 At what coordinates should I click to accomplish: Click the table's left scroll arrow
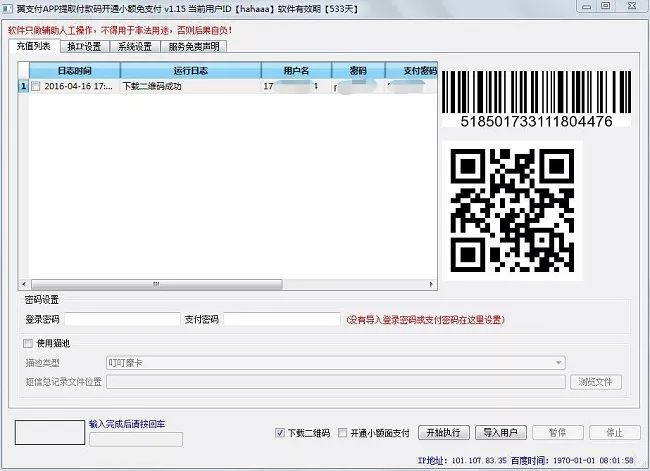coord(24,284)
